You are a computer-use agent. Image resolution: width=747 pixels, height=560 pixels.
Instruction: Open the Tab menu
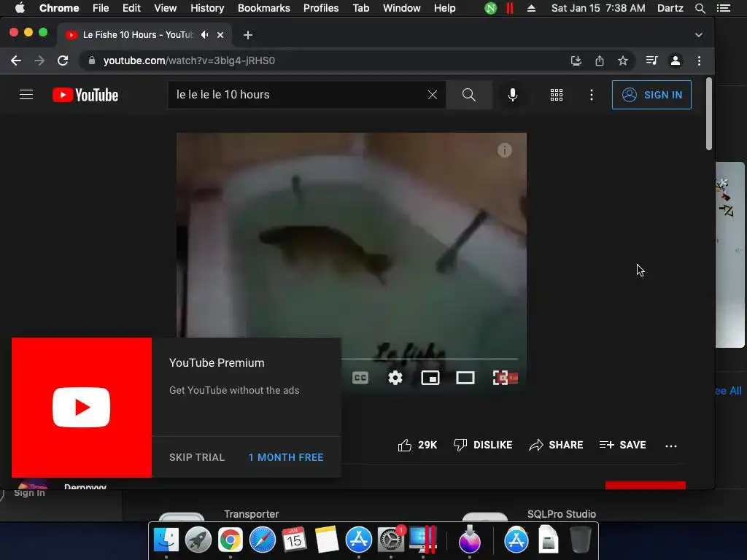[x=360, y=8]
